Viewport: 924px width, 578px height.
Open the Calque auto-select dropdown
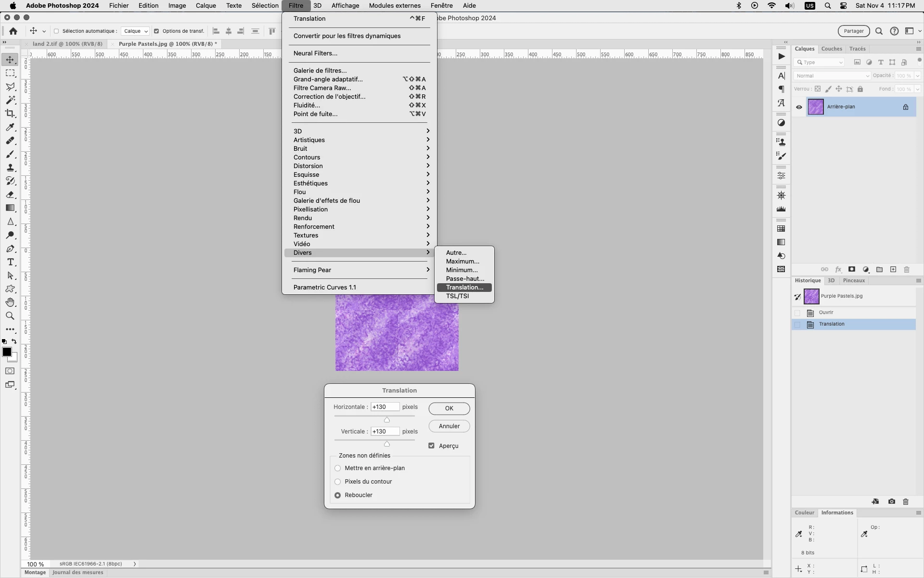[135, 31]
